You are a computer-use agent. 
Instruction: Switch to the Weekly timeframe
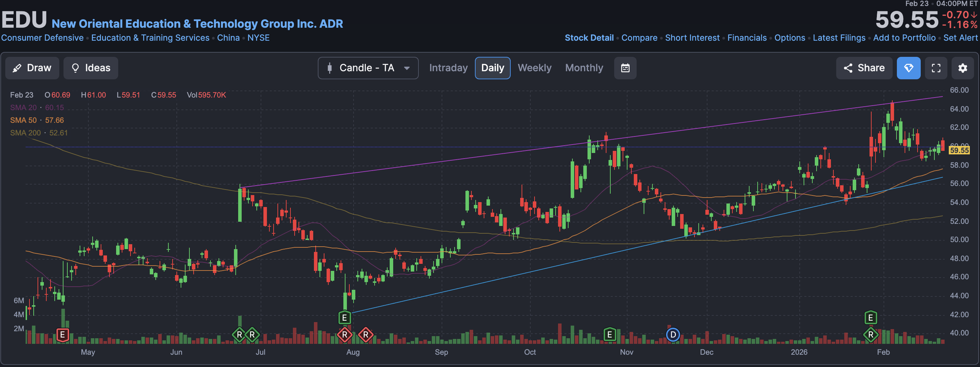click(x=534, y=68)
